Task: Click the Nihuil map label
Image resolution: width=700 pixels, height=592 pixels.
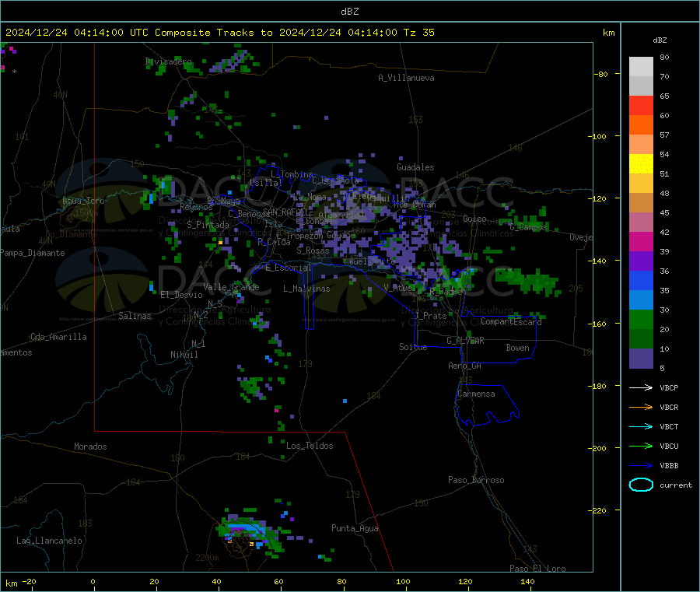Action: pyautogui.click(x=184, y=355)
